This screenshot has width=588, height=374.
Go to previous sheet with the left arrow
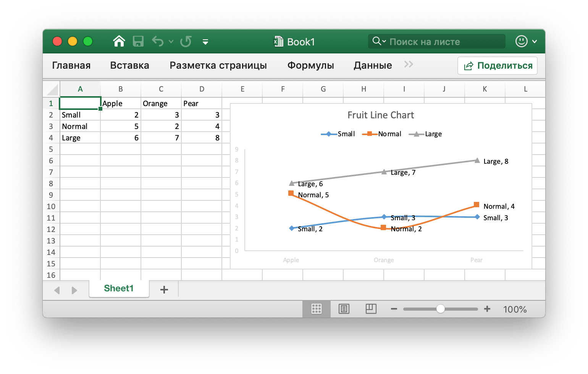click(x=57, y=290)
